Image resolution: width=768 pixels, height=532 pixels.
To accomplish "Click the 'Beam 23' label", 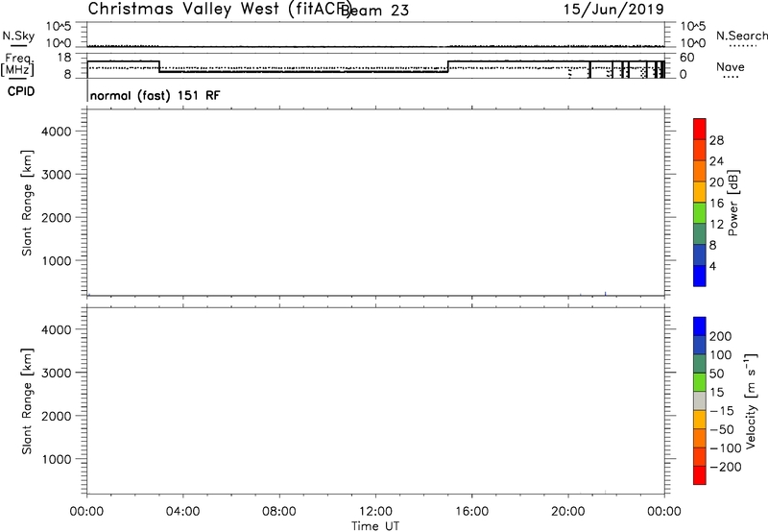I will 374,11.
